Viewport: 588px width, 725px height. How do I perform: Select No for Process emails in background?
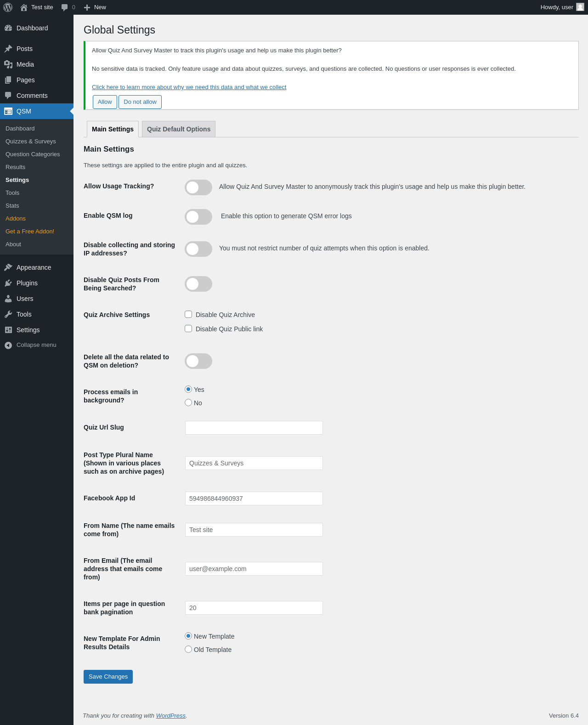pyautogui.click(x=188, y=402)
